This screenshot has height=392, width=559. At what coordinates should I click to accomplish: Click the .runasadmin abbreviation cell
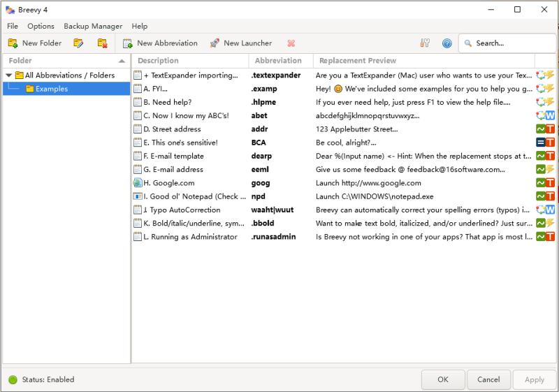pos(273,237)
